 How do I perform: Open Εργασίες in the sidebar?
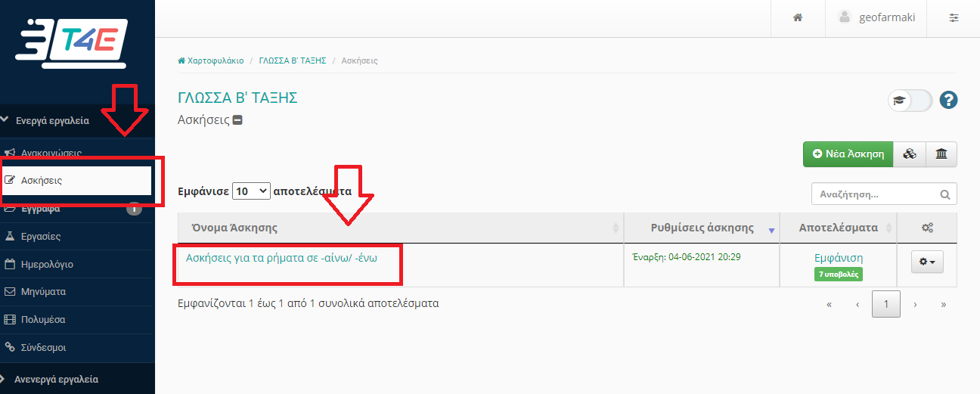(41, 237)
